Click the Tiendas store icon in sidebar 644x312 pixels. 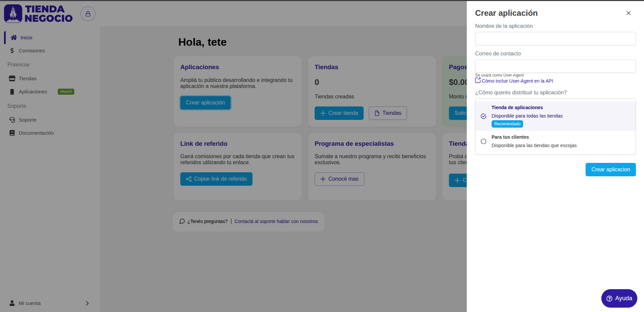[12, 79]
